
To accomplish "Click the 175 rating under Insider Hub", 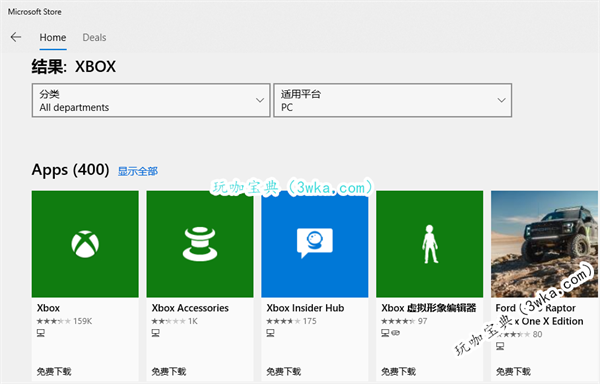I will [x=291, y=321].
